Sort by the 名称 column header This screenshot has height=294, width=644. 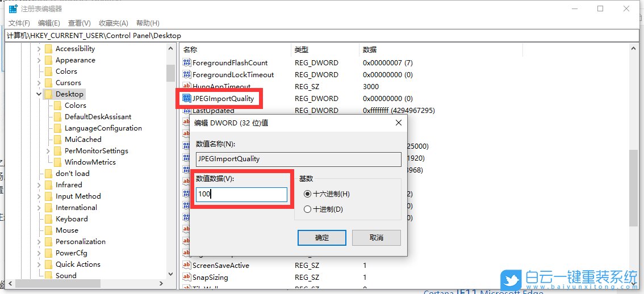click(235, 50)
